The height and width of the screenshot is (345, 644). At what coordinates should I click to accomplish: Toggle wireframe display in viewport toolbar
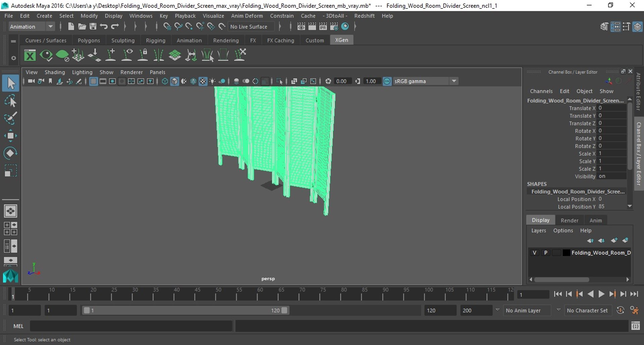165,81
